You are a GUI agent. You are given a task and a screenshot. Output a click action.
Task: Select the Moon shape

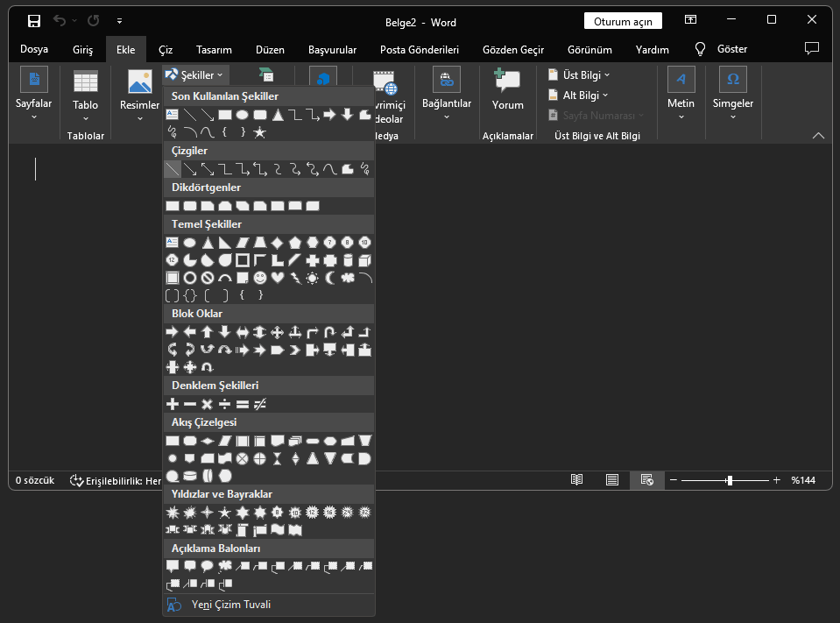coord(330,278)
